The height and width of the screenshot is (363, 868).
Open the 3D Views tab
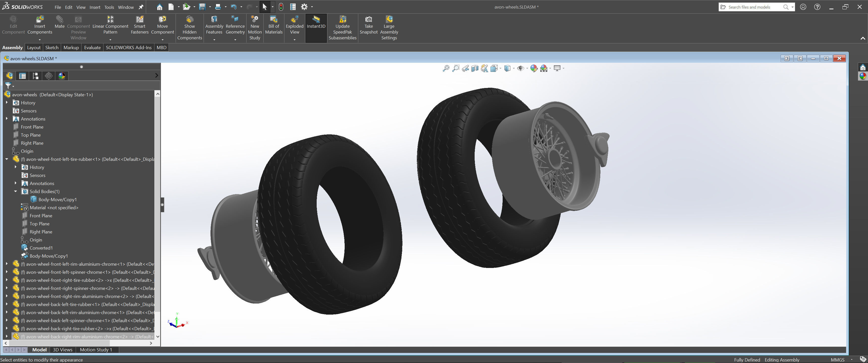click(x=63, y=350)
